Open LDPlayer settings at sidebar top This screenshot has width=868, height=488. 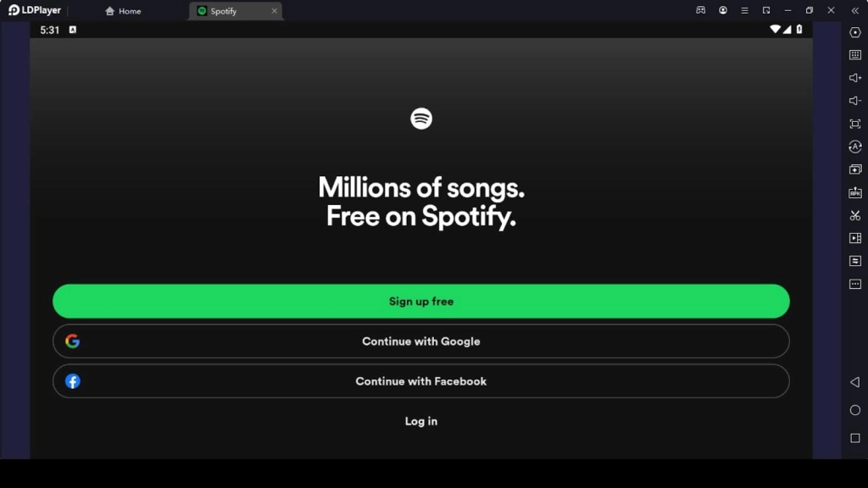854,32
